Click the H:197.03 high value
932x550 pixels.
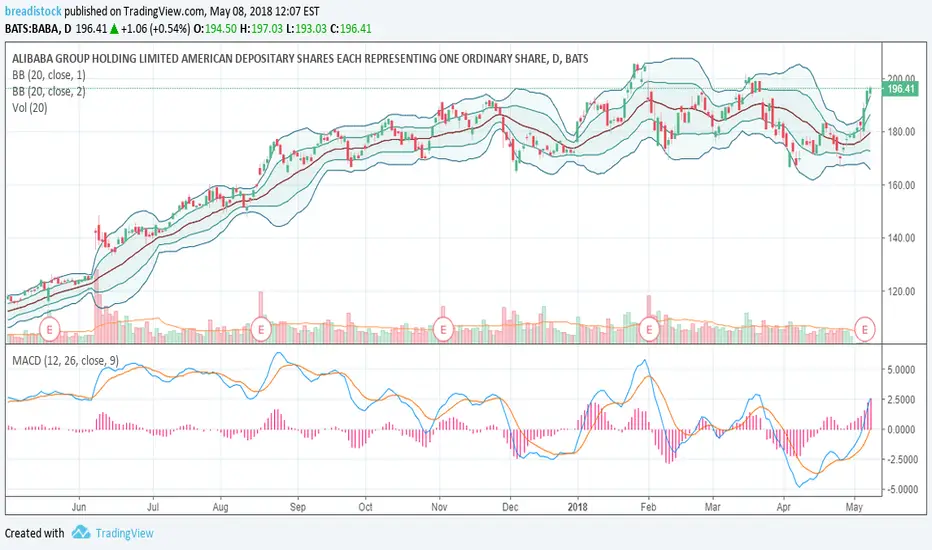(262, 29)
